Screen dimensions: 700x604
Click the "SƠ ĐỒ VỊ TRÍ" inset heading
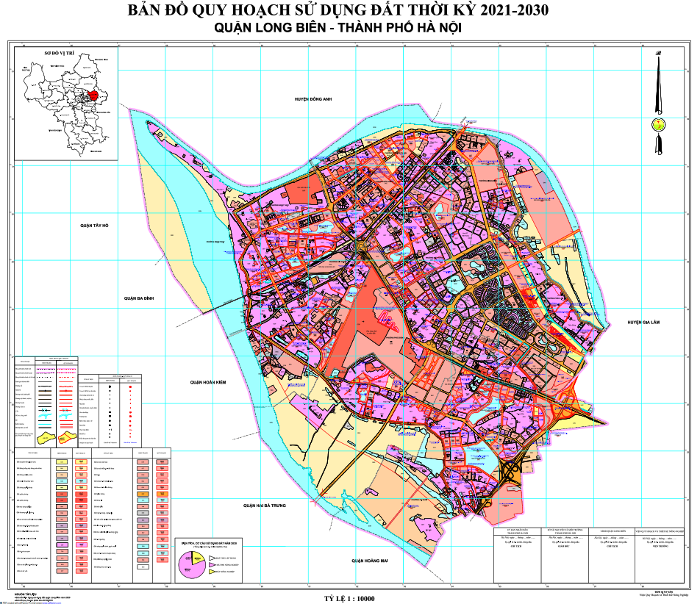point(60,53)
